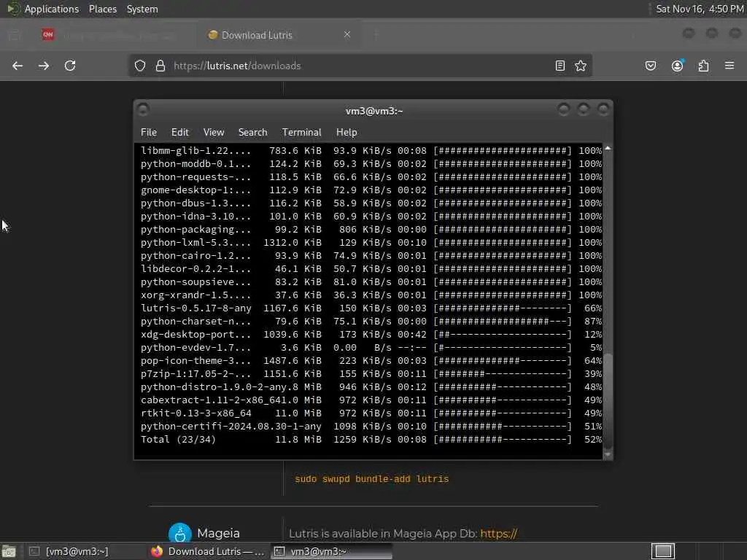Open the extensions puzzle icon
This screenshot has width=747, height=560.
point(703,66)
